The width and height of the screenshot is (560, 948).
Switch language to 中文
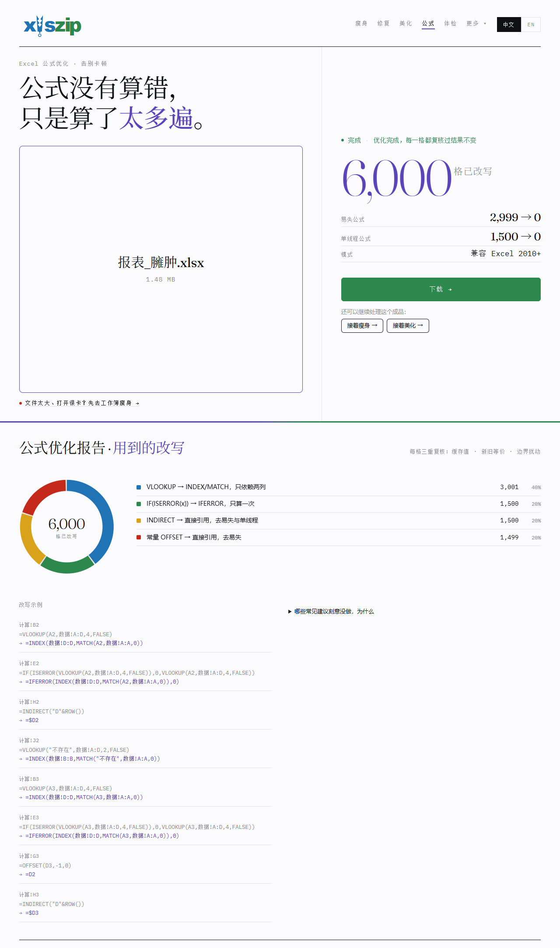(x=509, y=25)
